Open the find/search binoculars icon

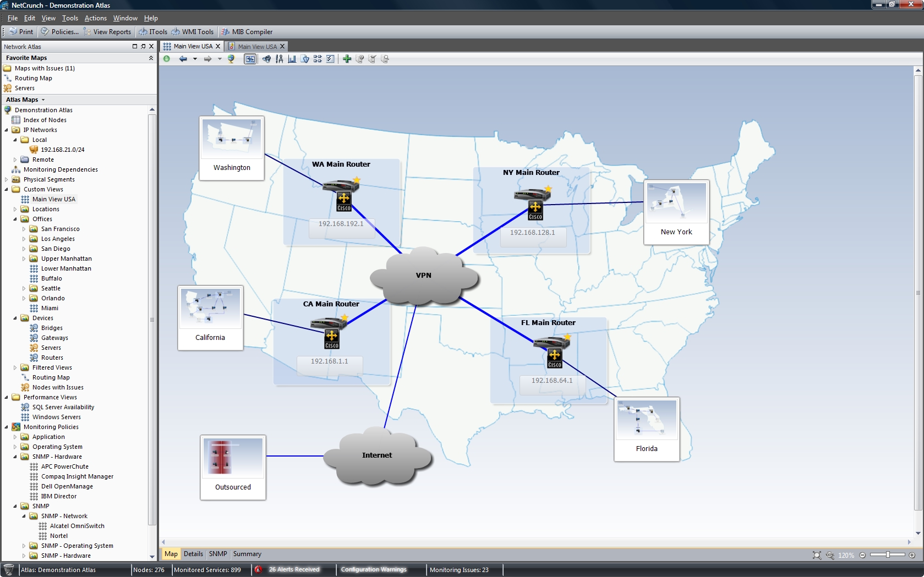tap(266, 59)
